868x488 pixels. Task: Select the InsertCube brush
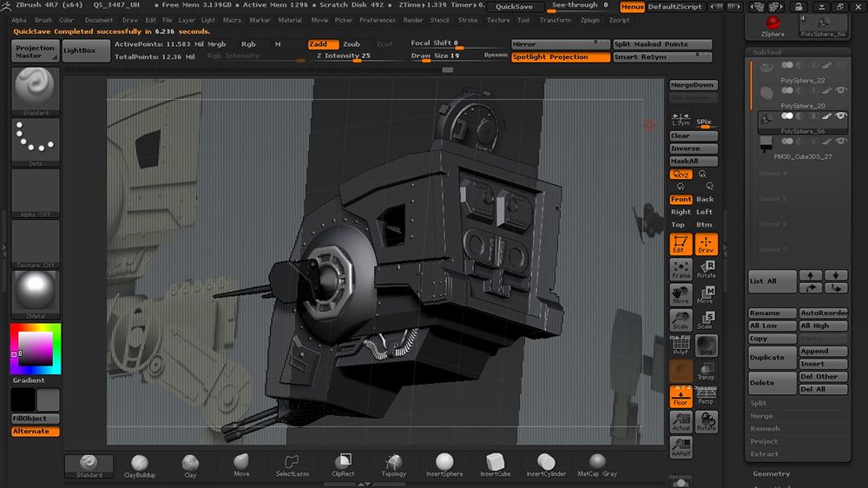click(x=495, y=465)
